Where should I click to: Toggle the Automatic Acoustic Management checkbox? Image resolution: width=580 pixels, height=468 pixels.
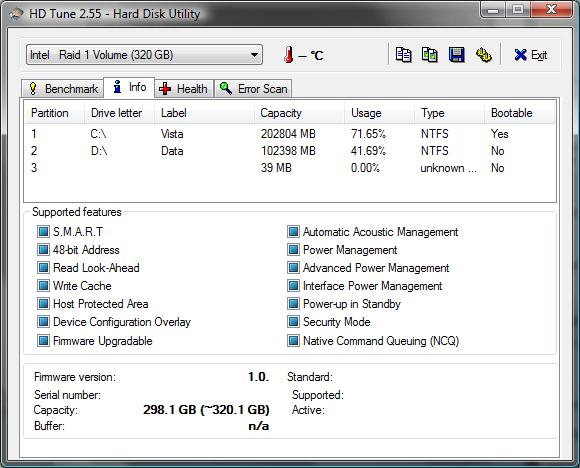[293, 232]
